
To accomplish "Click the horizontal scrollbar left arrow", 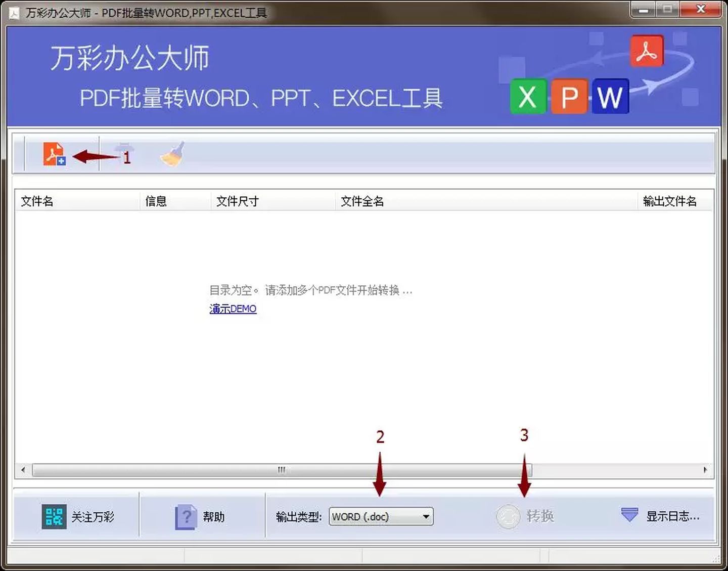I will click(x=23, y=470).
